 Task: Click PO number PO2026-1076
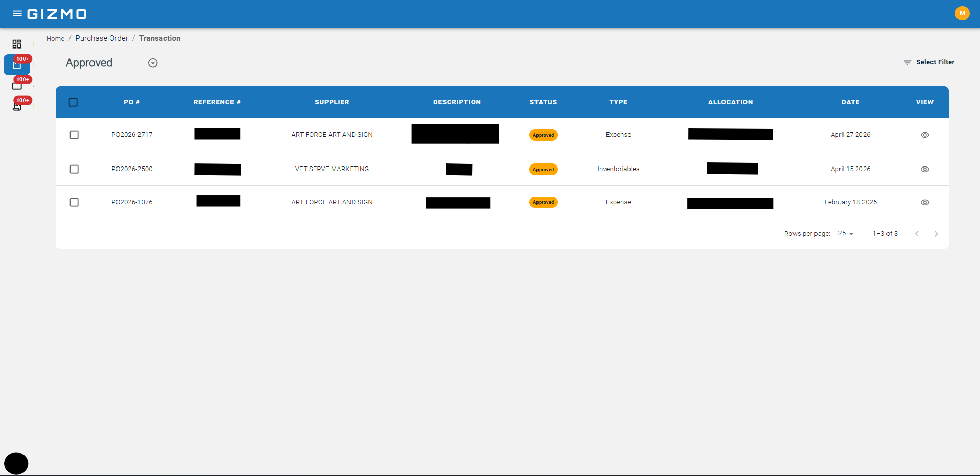132,202
